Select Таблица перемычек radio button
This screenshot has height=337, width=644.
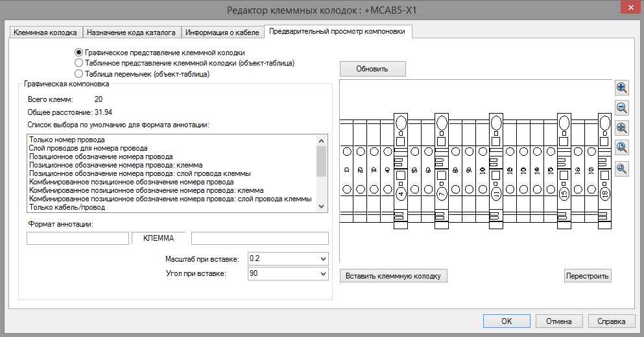[x=79, y=74]
